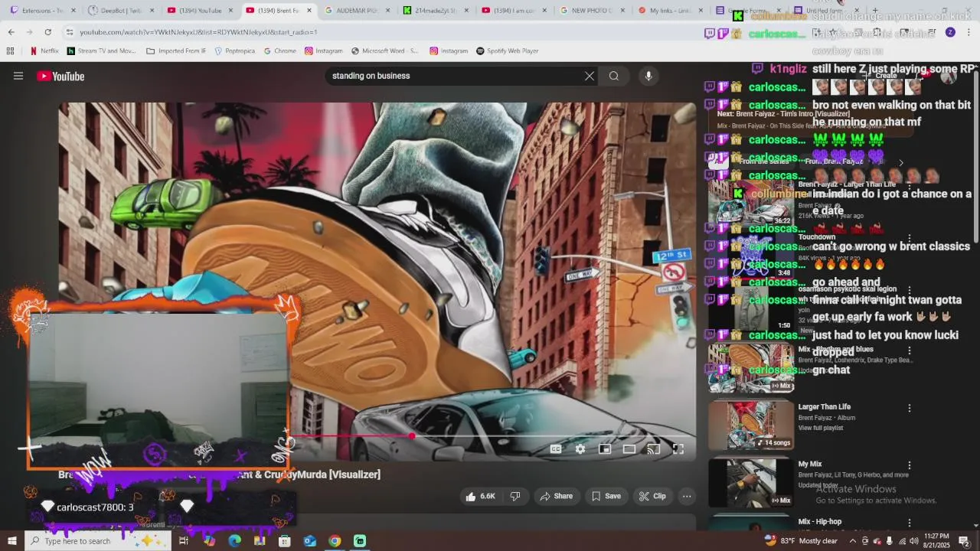This screenshot has height=551, width=980.
Task: Open the Chrome bookmark
Action: tap(279, 51)
